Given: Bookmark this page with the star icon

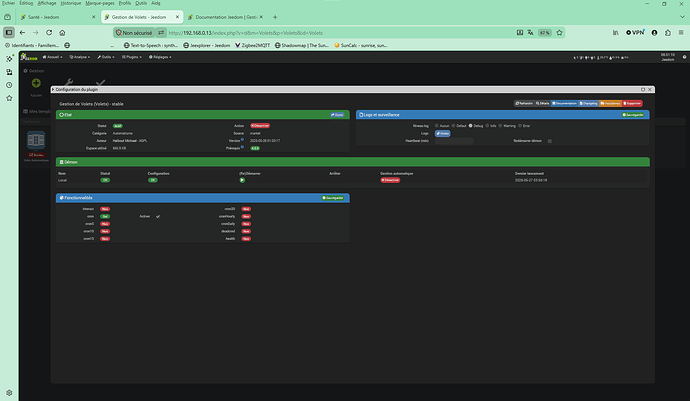Looking at the screenshot, I should [x=559, y=33].
